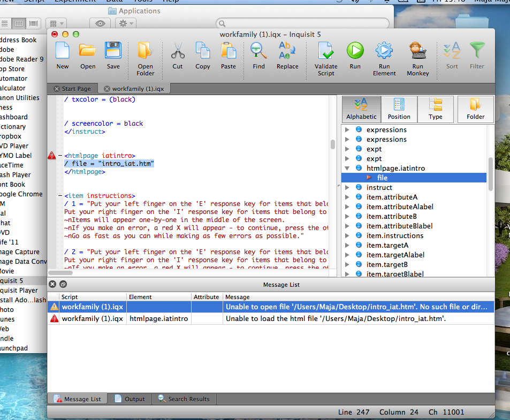Screen dimensions: 510x420
Task: Sort messages by Message column header
Action: tap(359, 297)
